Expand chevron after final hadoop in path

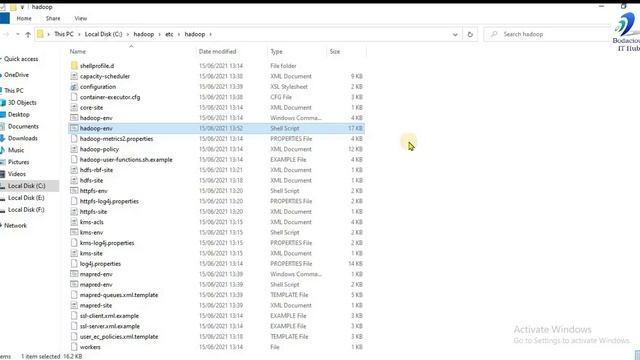pos(211,34)
